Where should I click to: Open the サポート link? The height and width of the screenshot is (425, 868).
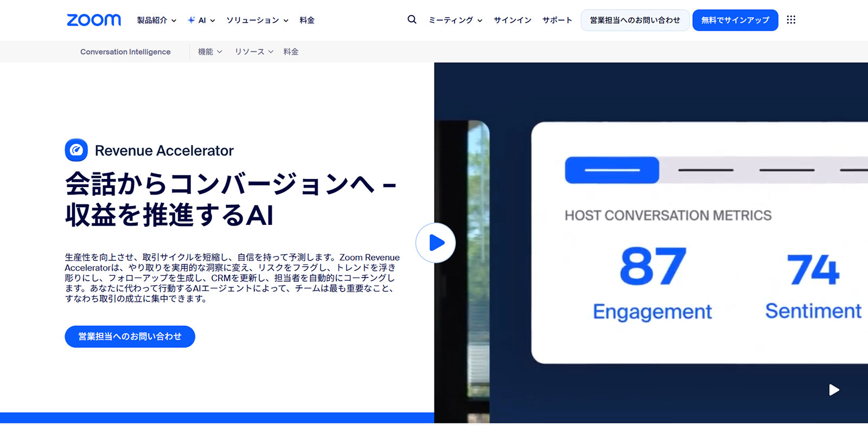pos(557,20)
